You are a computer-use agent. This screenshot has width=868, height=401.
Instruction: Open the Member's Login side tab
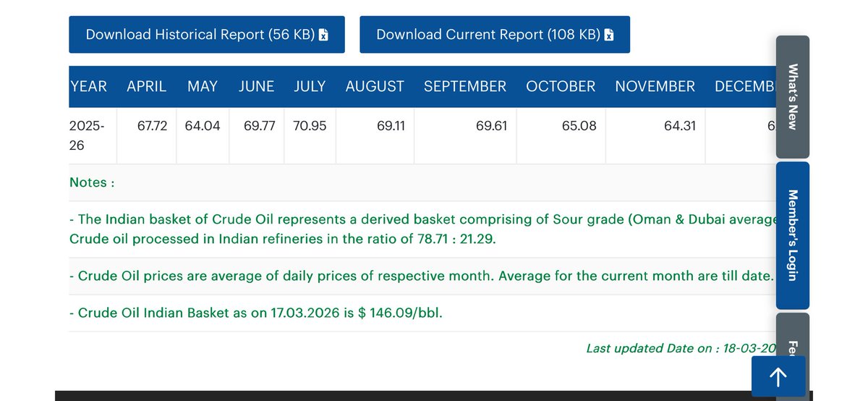[792, 235]
